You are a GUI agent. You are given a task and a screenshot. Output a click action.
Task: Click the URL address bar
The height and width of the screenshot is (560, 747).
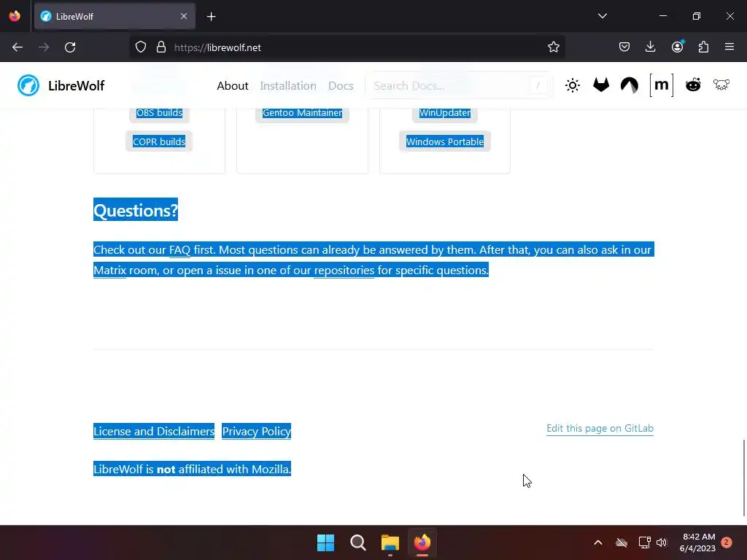click(x=348, y=47)
